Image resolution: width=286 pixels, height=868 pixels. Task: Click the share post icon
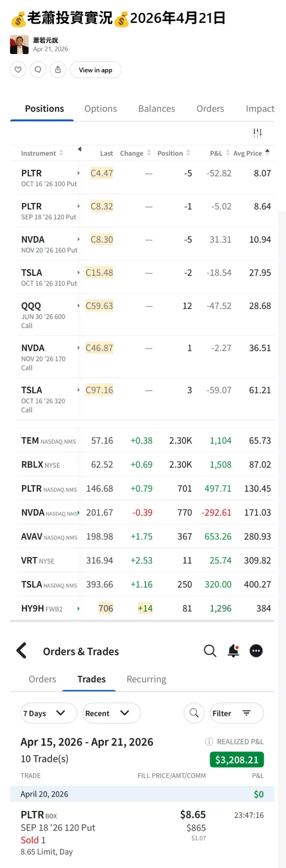[58, 70]
